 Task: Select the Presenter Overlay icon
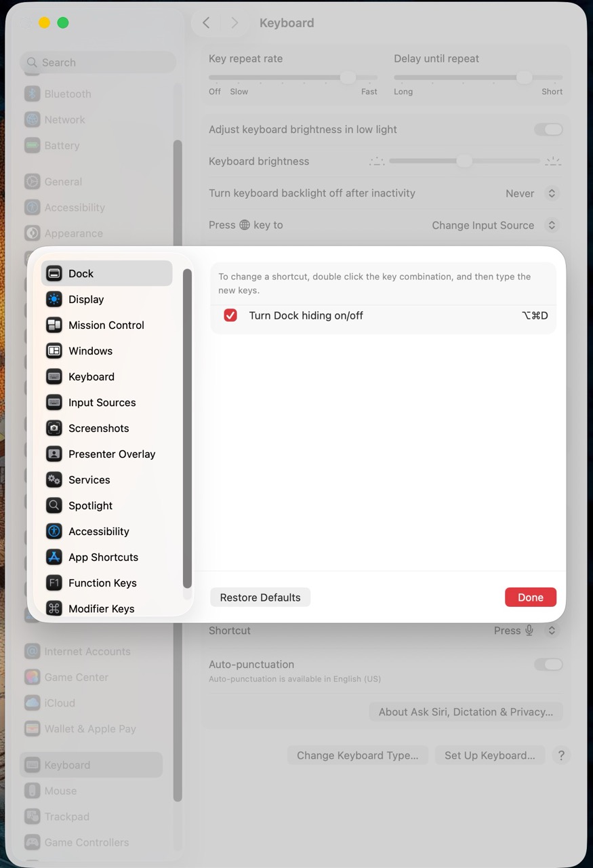coord(54,454)
